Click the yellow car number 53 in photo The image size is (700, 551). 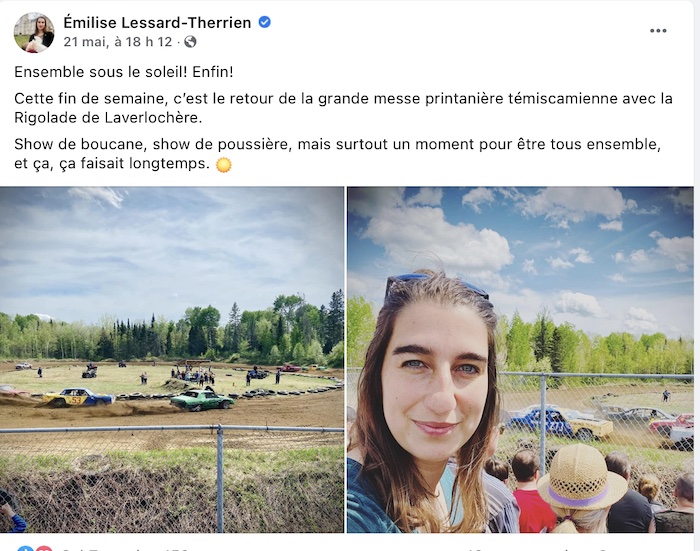76,400
